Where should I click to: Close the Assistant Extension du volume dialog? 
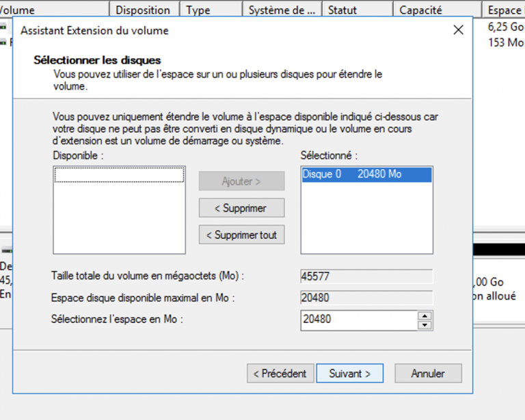click(458, 30)
